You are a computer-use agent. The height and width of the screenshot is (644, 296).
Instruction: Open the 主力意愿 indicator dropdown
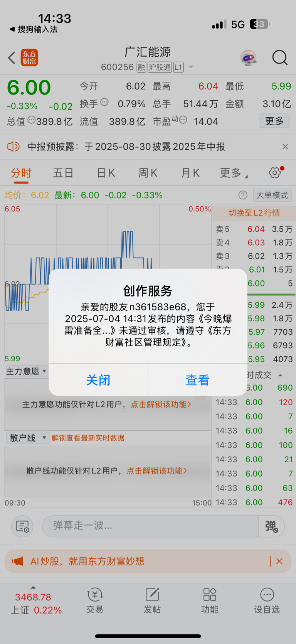tap(27, 371)
